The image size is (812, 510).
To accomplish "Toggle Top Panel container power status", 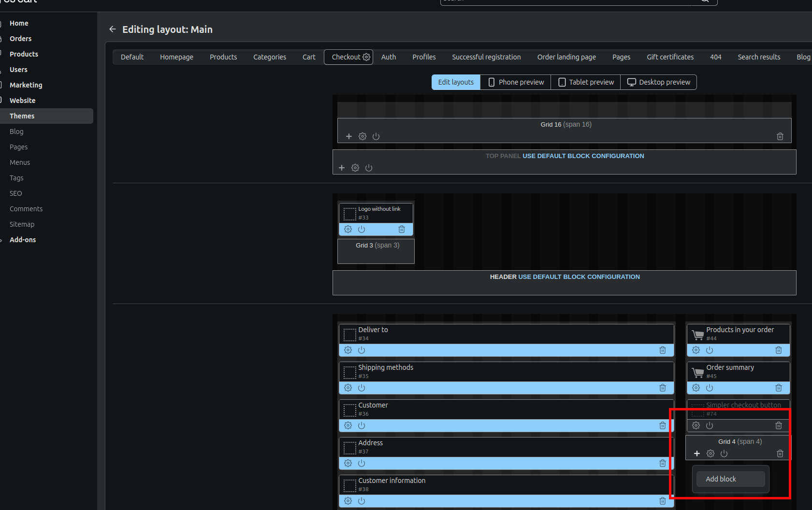I will [x=369, y=168].
